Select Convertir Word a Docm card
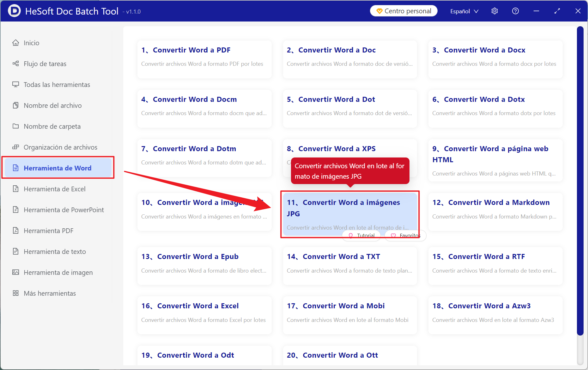Image resolution: width=588 pixels, height=370 pixels. pyautogui.click(x=204, y=108)
